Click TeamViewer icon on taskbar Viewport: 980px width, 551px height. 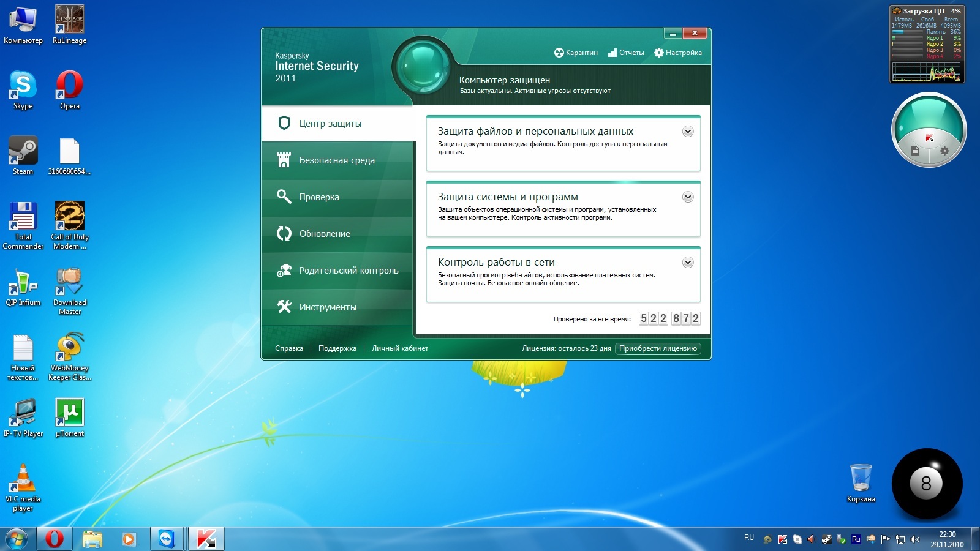pyautogui.click(x=166, y=539)
